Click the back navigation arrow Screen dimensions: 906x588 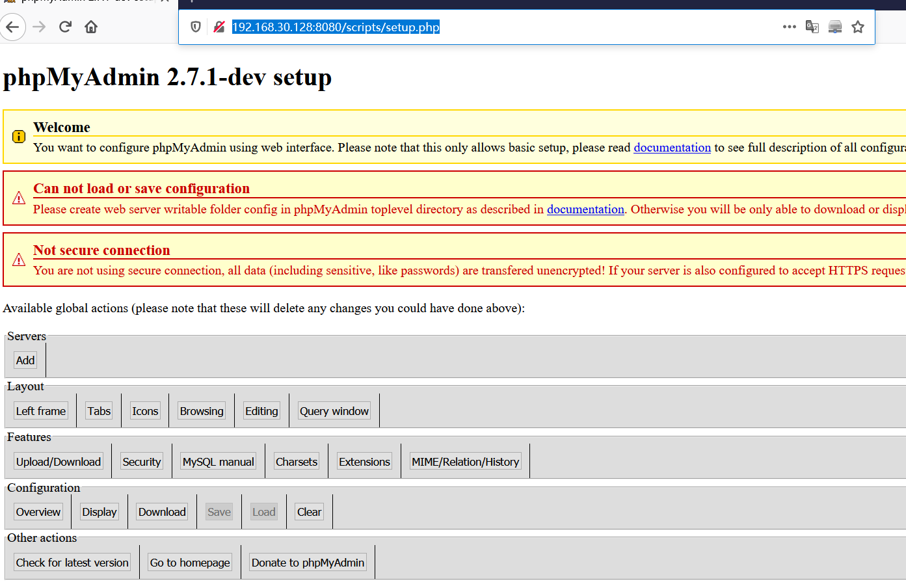tap(13, 27)
